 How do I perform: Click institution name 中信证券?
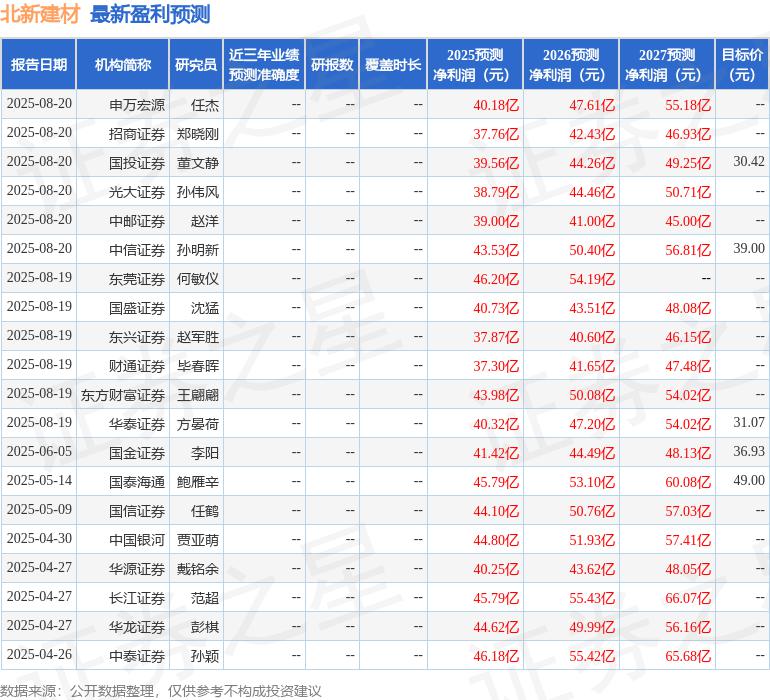point(137,250)
